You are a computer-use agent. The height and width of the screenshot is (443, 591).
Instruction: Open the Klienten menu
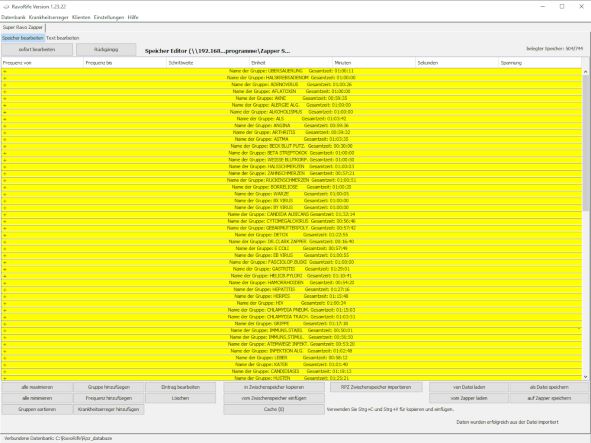[81, 17]
